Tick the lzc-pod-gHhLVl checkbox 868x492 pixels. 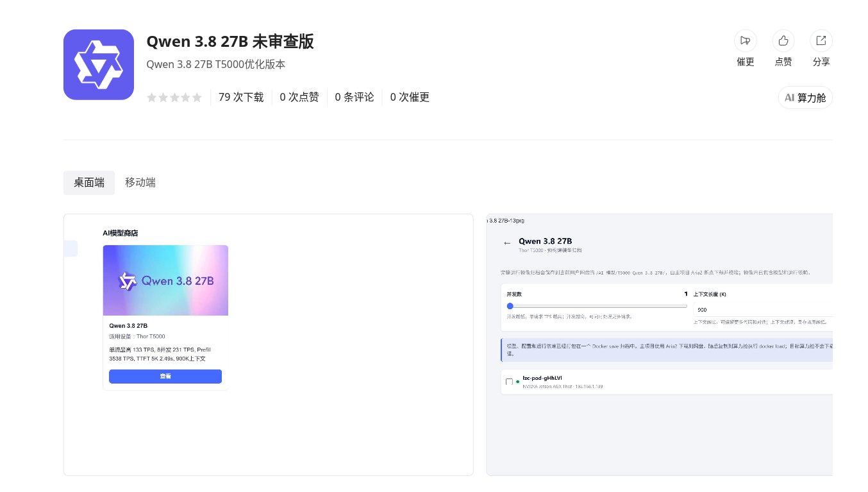[x=509, y=382]
